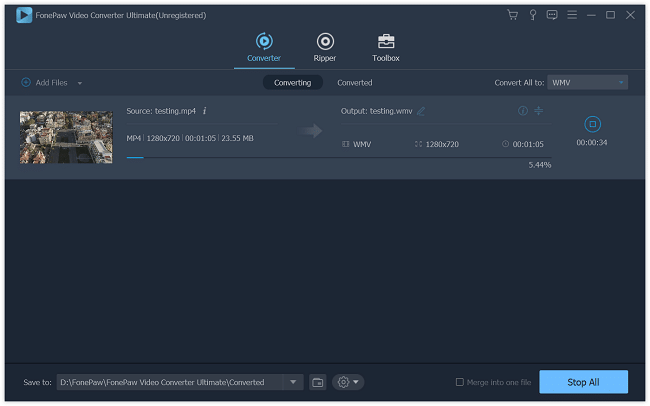Click Source: testing.mp4 label

coord(161,111)
